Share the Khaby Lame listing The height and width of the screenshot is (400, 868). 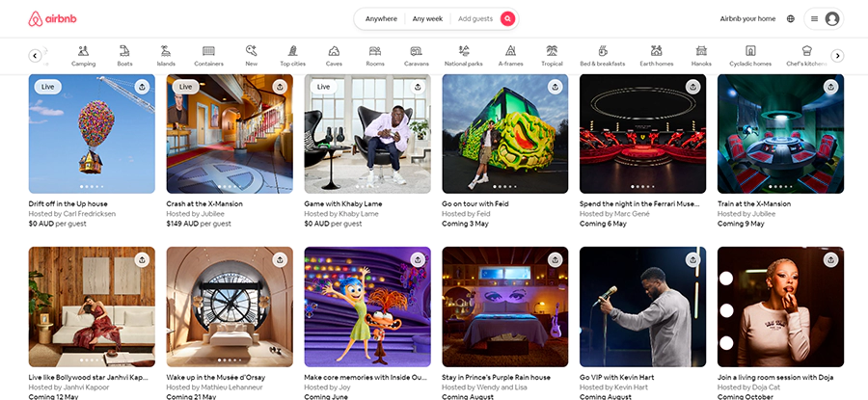[x=418, y=87]
